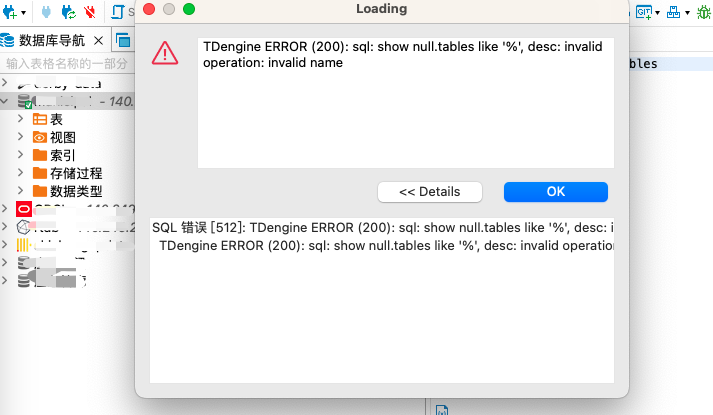Expand the Oracle connection row
Viewport: 713px width, 415px height.
5,209
